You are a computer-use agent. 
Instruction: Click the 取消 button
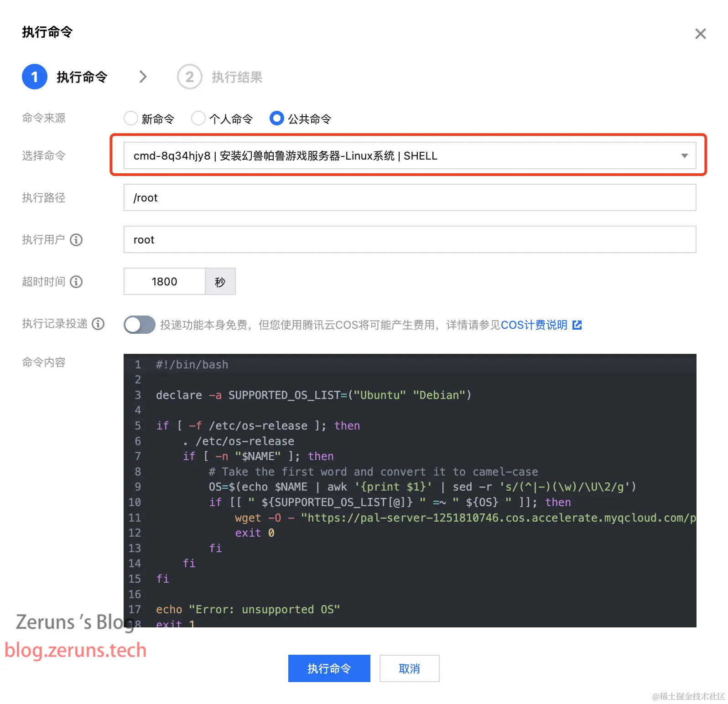pyautogui.click(x=410, y=668)
